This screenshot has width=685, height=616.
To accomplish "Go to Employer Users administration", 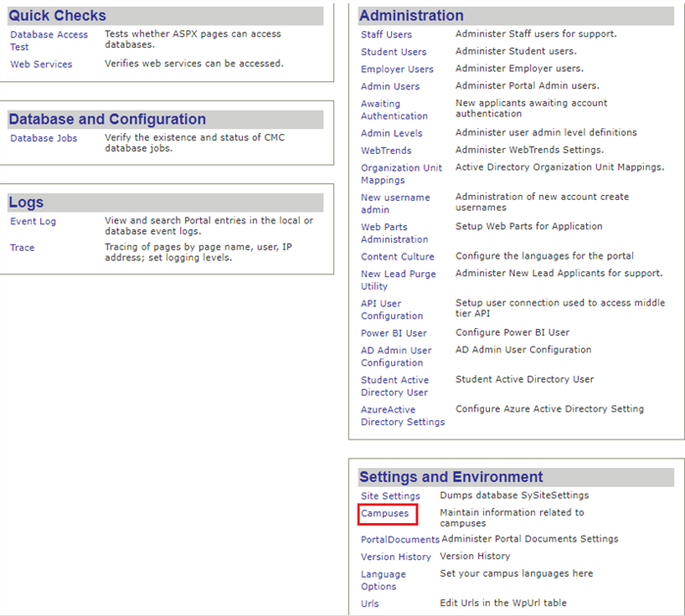I will pyautogui.click(x=397, y=70).
